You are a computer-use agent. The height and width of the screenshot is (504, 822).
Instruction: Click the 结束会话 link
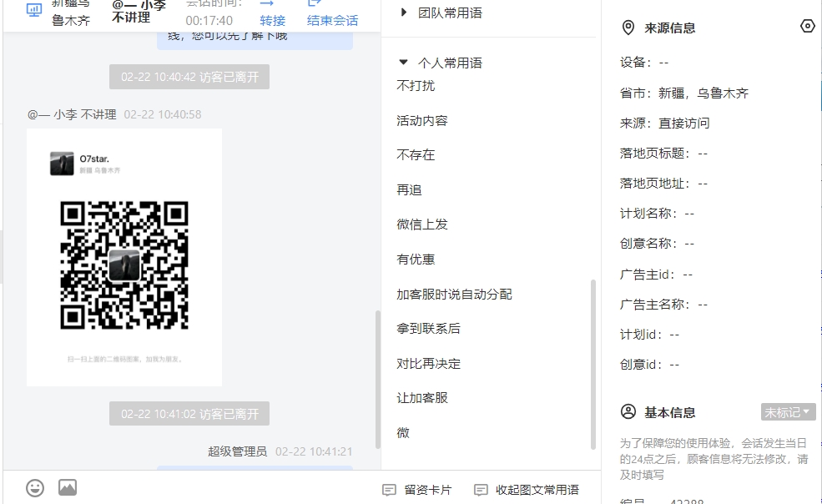(x=332, y=21)
